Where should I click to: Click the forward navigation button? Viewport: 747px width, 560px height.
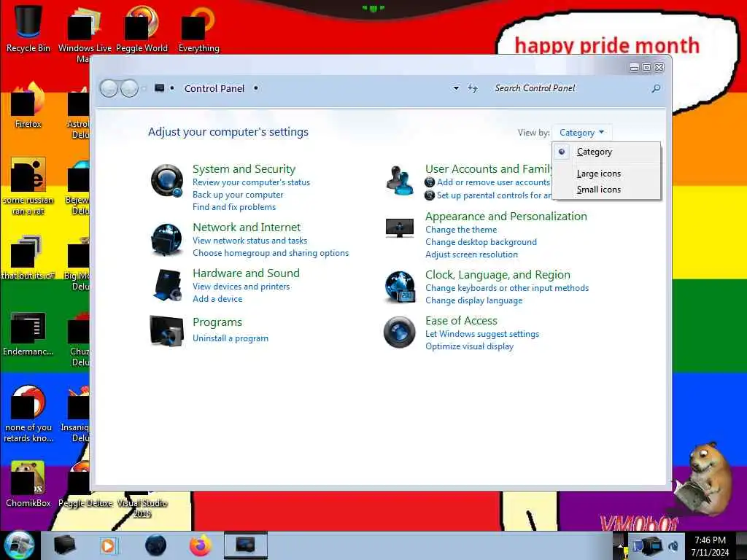click(129, 88)
